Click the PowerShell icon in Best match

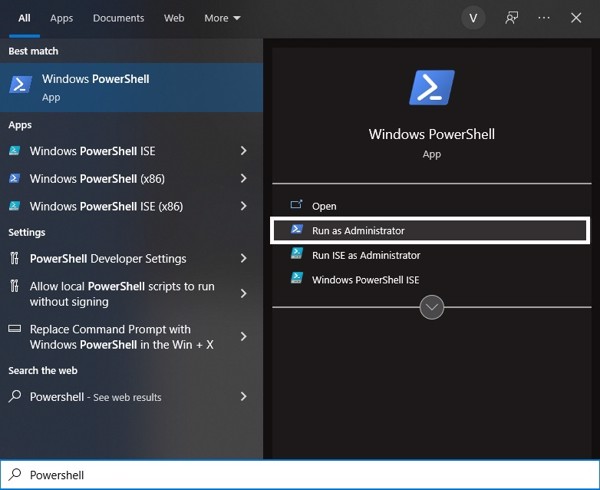[20, 85]
